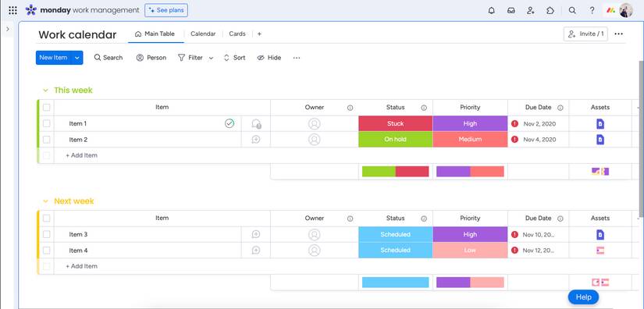Click Status column info icon in This week
Viewport: 644px width, 309px height.
pyautogui.click(x=424, y=108)
